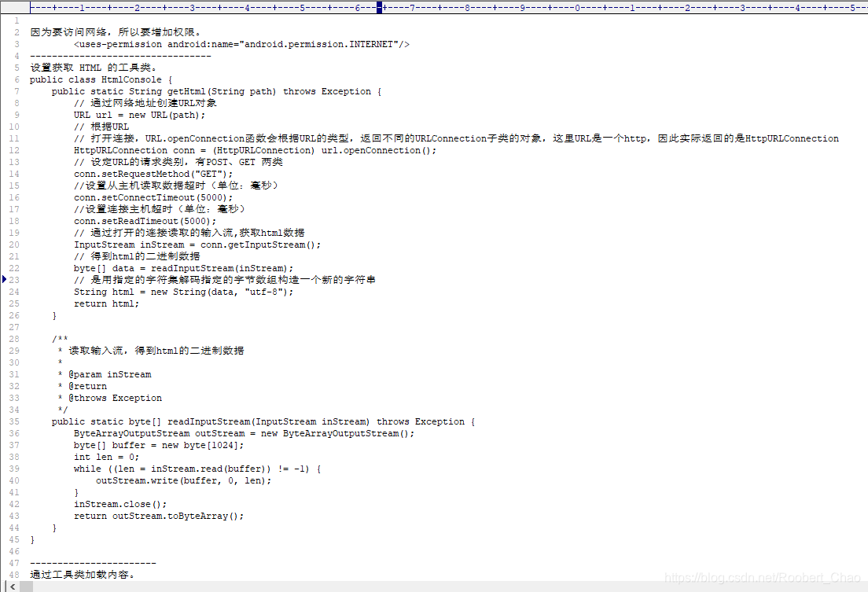Click the 'return html;' line
Viewport: 868px width, 592px height.
pos(106,303)
